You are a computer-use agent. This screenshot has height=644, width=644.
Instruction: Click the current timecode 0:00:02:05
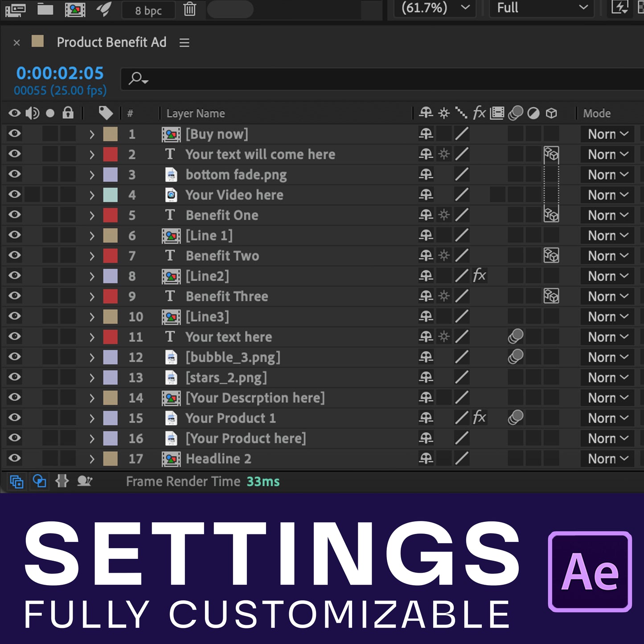[x=60, y=74]
